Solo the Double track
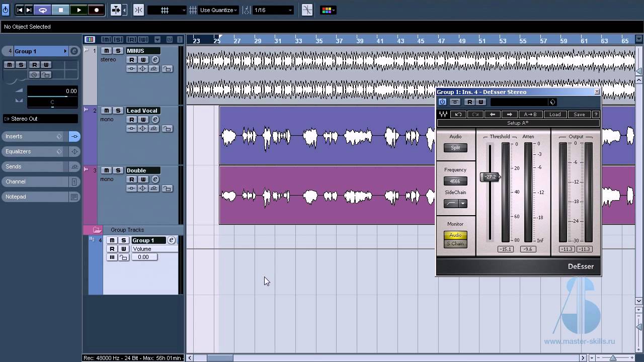This screenshot has width=644, height=362. tap(118, 170)
